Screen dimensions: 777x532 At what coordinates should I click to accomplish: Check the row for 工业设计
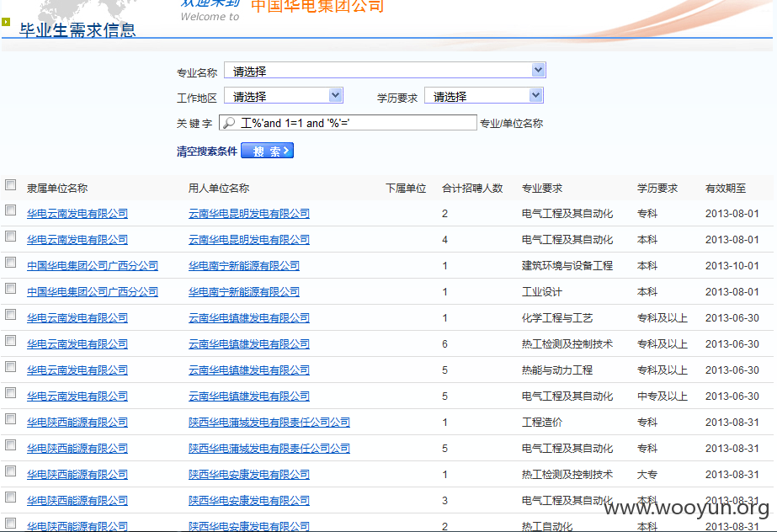[10, 288]
